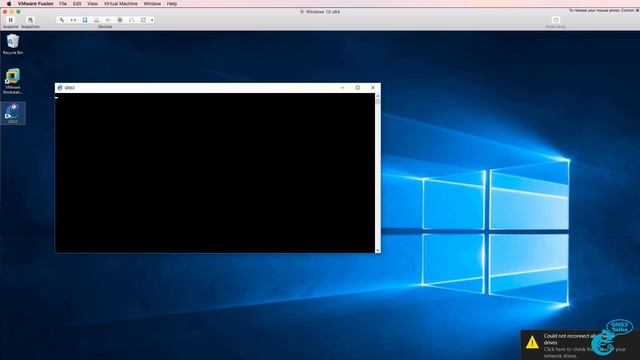Open the Window menu

152,4
